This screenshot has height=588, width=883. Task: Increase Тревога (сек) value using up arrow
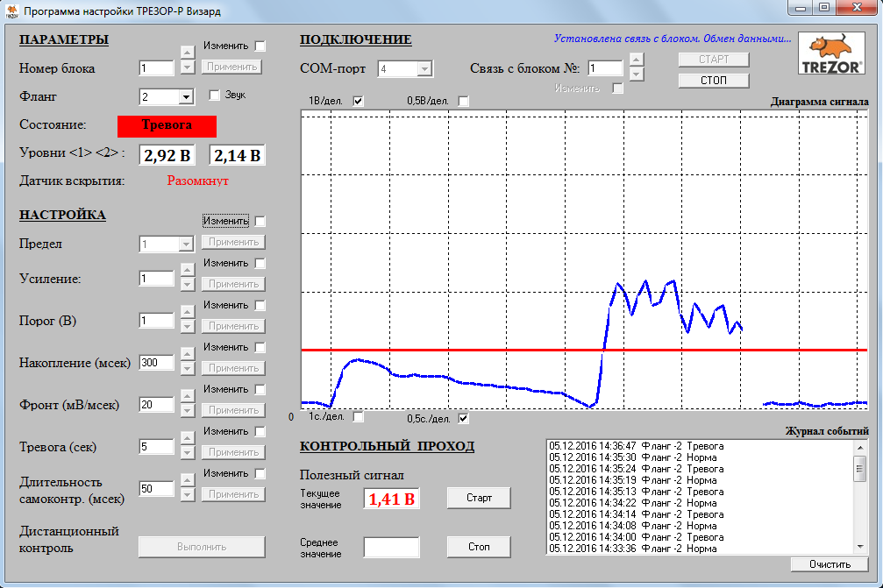coord(188,438)
